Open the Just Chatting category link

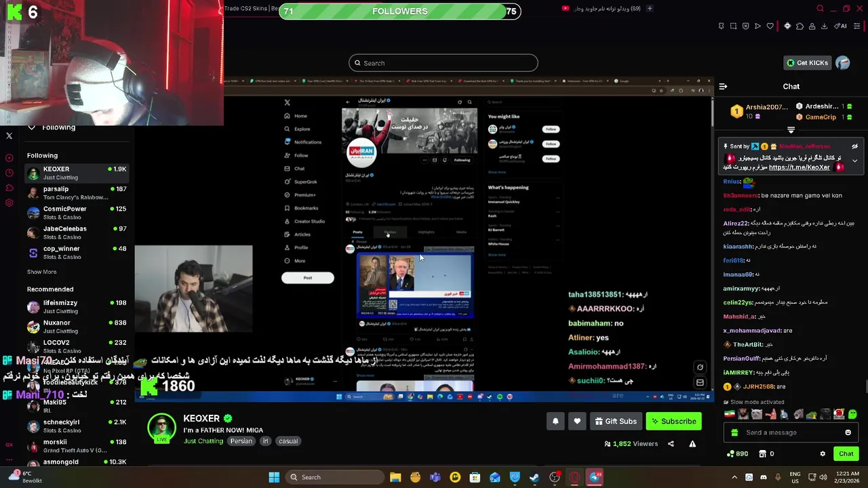tap(203, 441)
